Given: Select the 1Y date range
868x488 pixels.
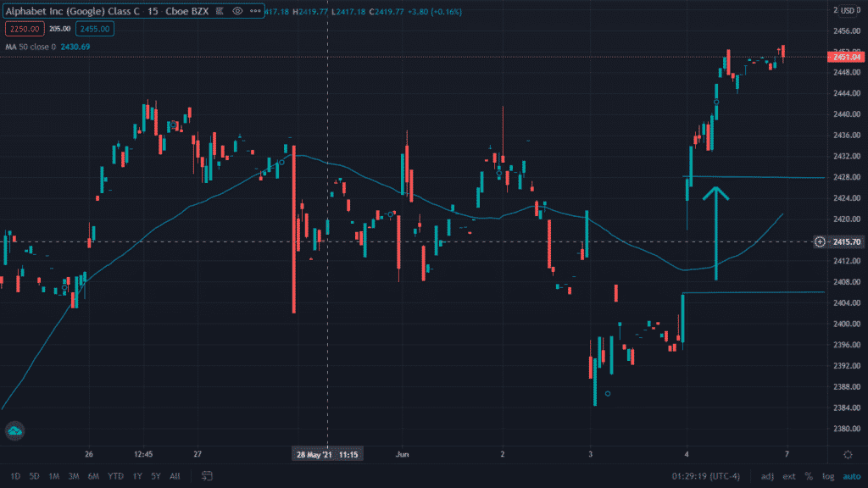Looking at the screenshot, I should point(137,476).
